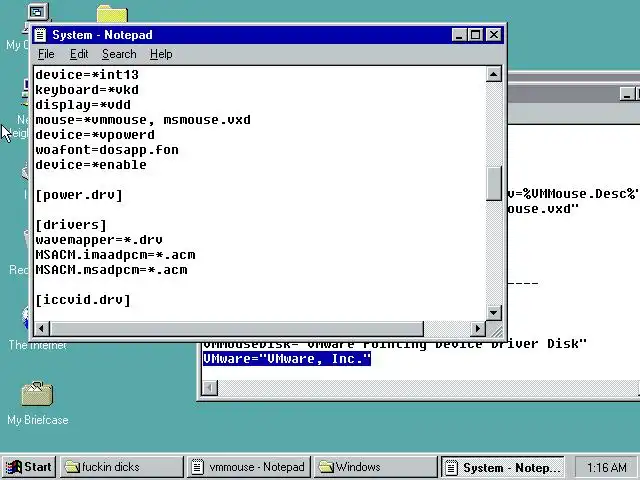Open the Start menu
Viewport: 640px width, 480px height.
click(x=29, y=467)
